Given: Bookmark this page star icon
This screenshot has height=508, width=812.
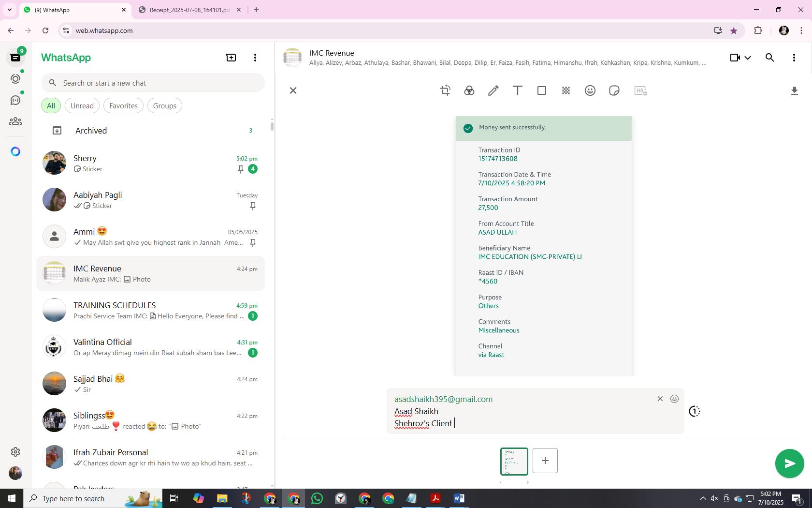Looking at the screenshot, I should tap(734, 30).
